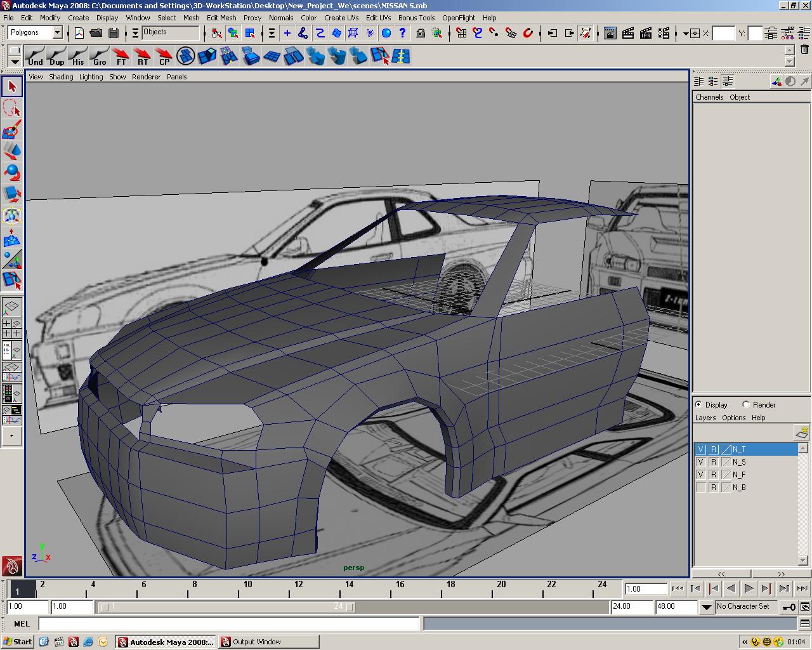Open the Edit Mesh menu
Viewport: 812px width, 650px height.
tap(221, 18)
